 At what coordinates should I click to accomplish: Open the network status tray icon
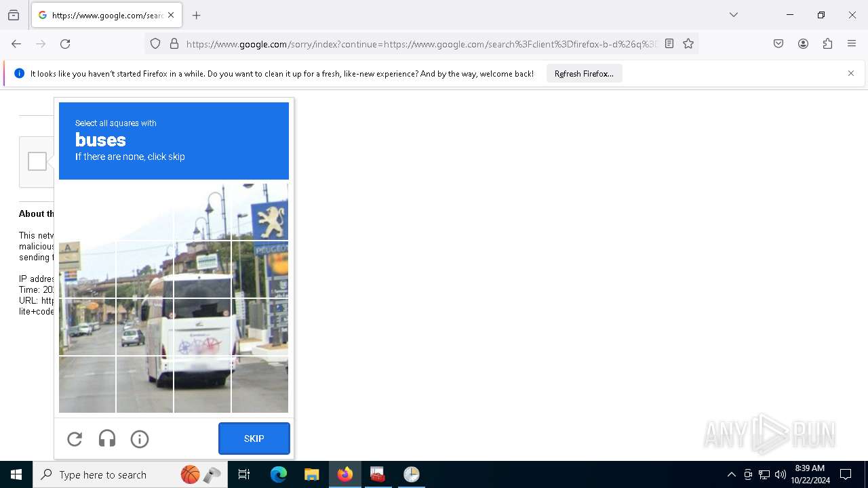pos(764,474)
